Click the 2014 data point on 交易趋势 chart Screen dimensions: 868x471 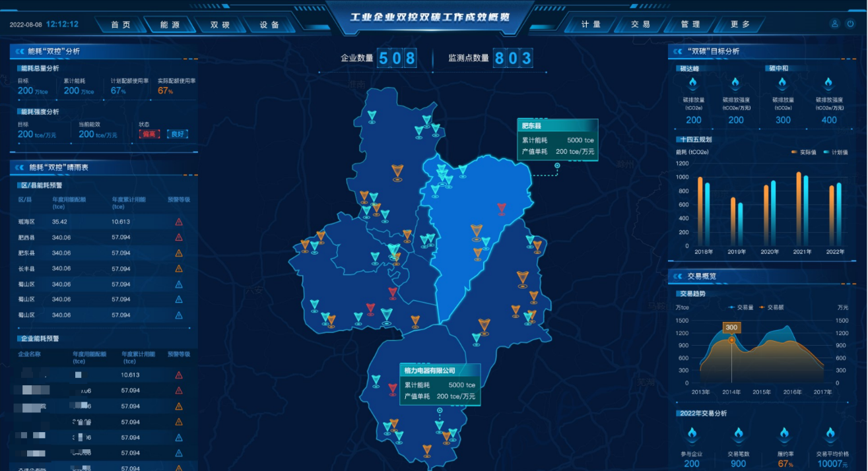coord(731,340)
